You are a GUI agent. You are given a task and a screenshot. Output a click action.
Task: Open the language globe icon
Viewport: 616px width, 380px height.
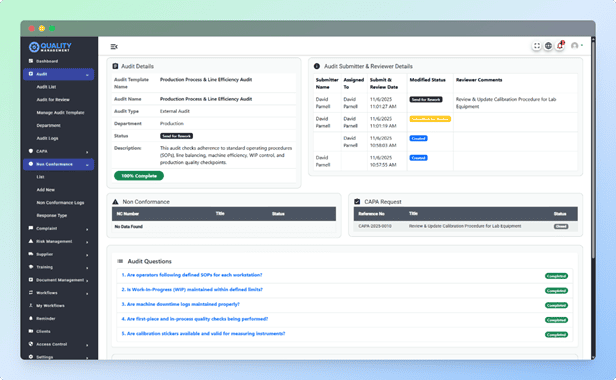548,46
